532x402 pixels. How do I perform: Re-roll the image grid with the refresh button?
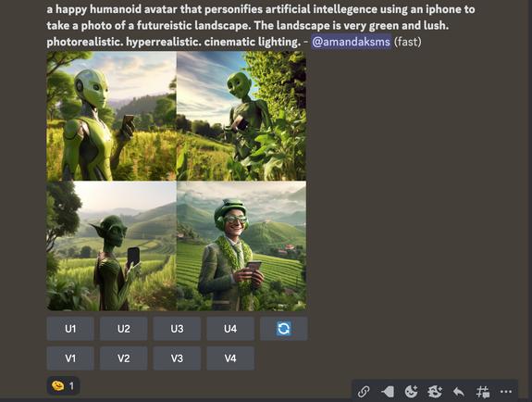coord(284,329)
